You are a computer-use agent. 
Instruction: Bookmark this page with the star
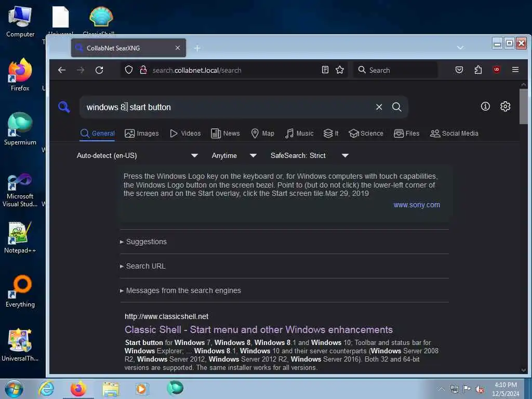tap(340, 70)
